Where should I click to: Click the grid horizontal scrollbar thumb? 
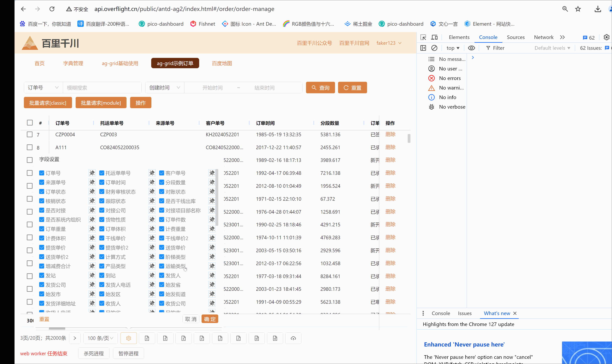tap(57, 328)
